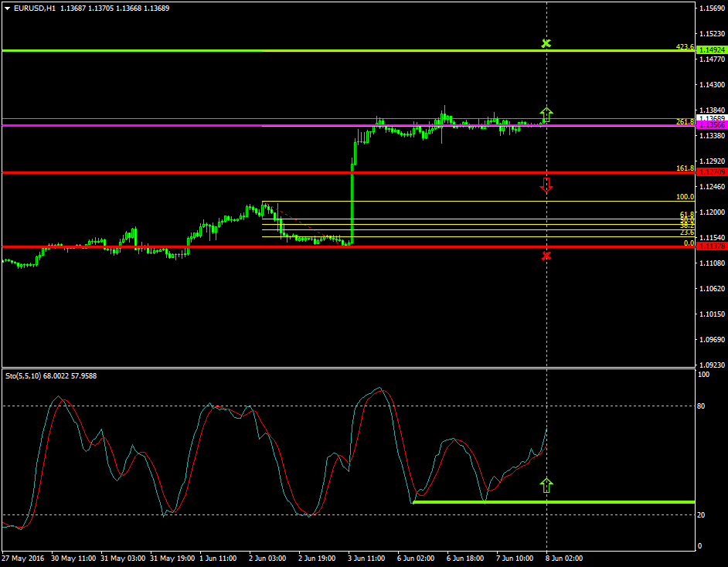728x567 pixels.
Task: Click the green up arrow near current price
Action: 547,114
